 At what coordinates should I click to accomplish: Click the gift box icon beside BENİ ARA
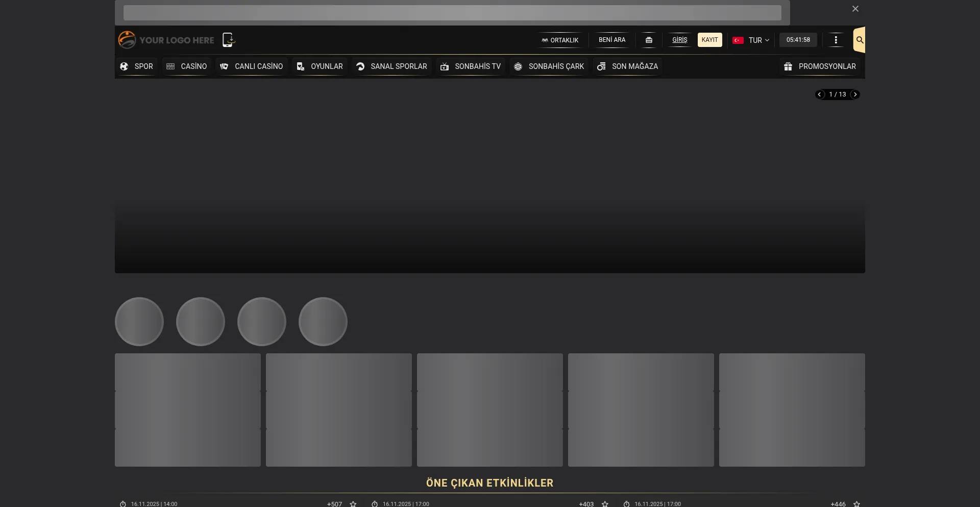point(649,40)
